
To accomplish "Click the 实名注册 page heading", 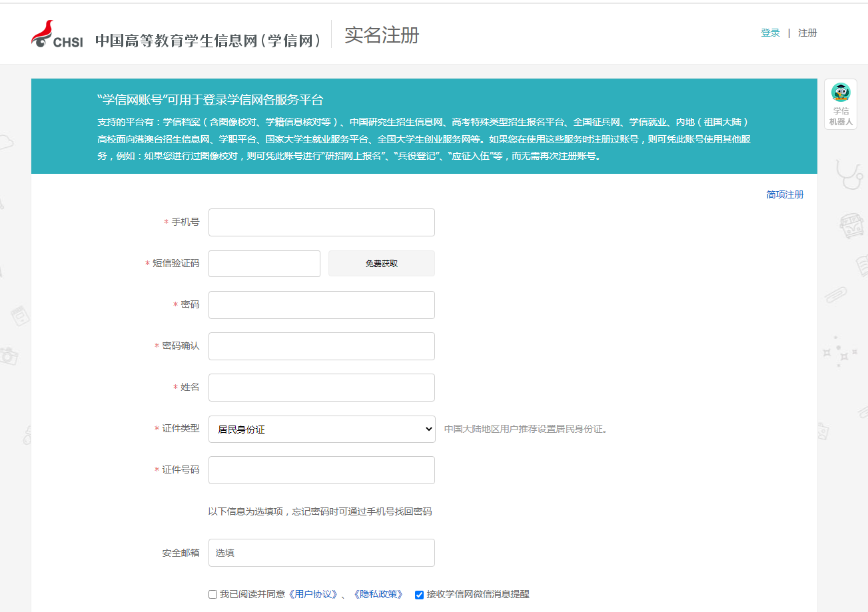I will (x=382, y=35).
